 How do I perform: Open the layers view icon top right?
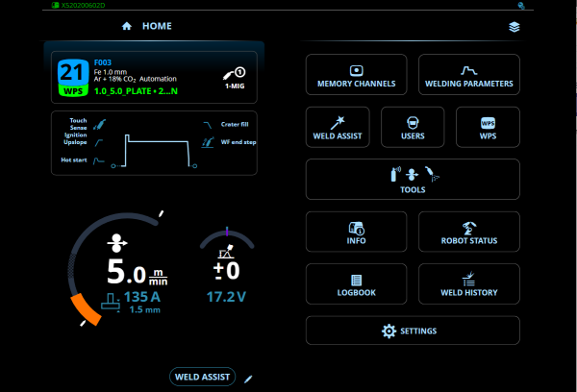point(514,27)
